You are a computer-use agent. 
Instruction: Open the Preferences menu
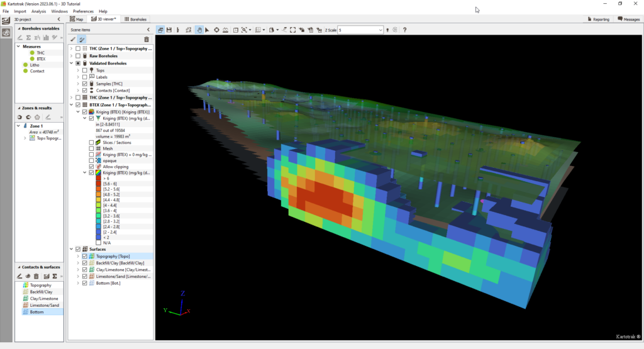(x=84, y=11)
